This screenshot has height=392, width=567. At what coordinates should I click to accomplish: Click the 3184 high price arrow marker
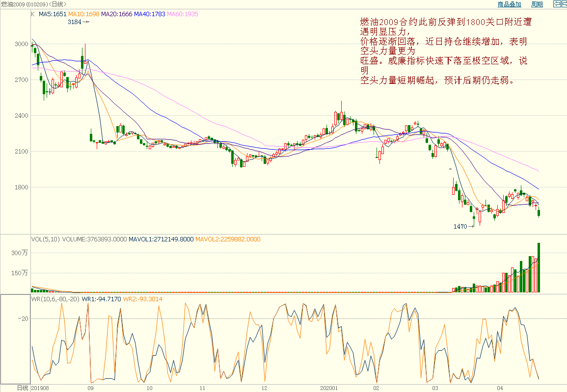click(x=78, y=22)
